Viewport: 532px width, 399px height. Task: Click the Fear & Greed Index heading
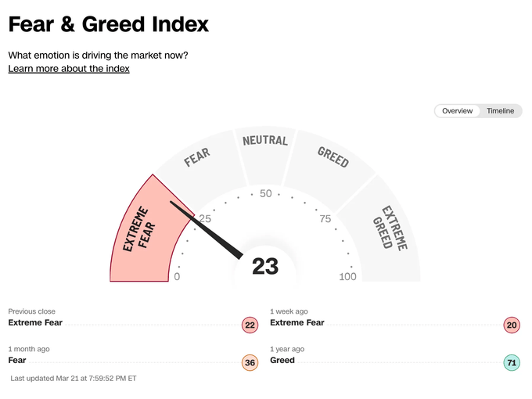tap(109, 24)
